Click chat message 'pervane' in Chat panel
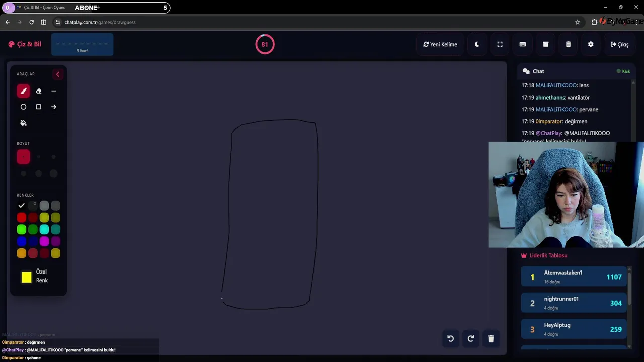644x362 pixels. tap(560, 109)
